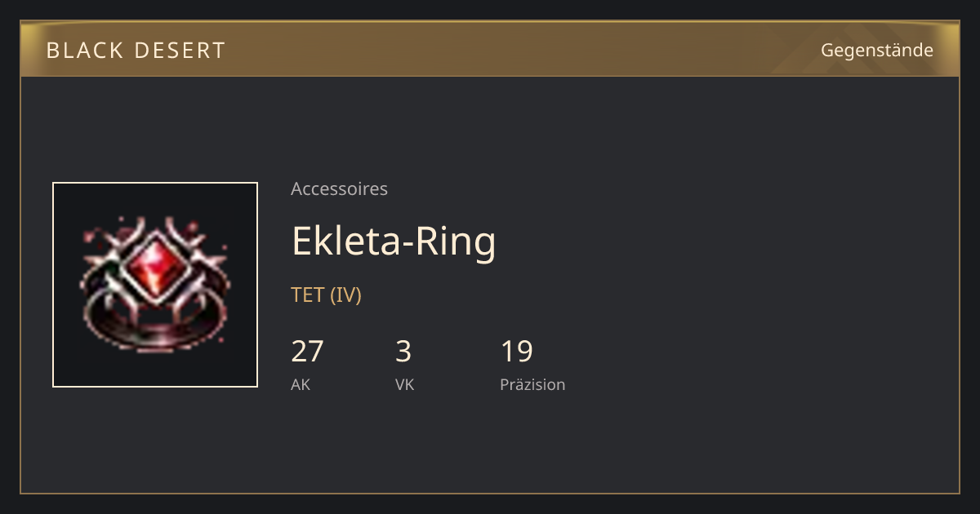Click the Präzision stat label
Screen dimensions: 980x514
pos(532,385)
